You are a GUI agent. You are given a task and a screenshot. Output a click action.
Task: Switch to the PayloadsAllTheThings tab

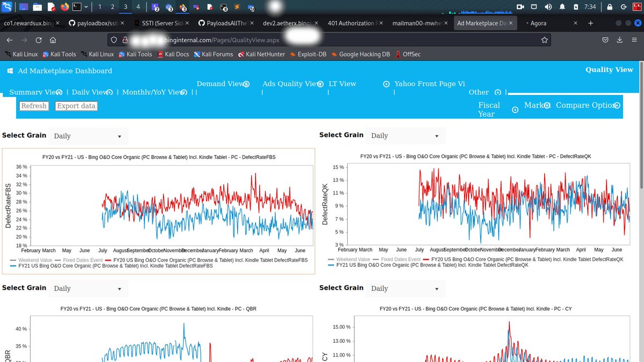(225, 23)
